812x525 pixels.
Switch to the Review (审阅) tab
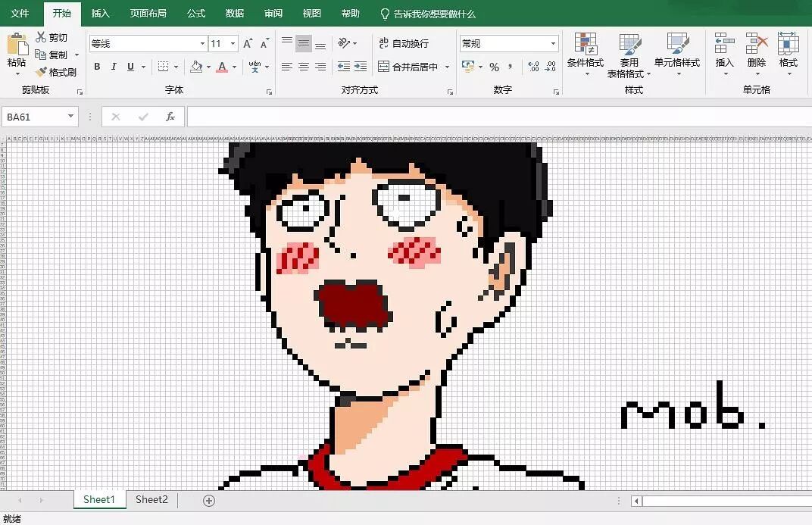pyautogui.click(x=273, y=14)
